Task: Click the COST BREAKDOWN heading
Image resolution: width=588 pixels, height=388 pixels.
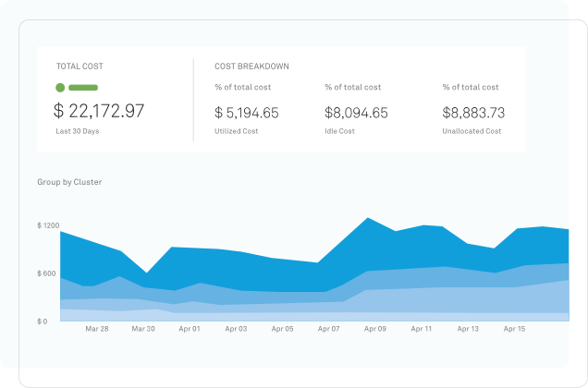Action: click(251, 67)
